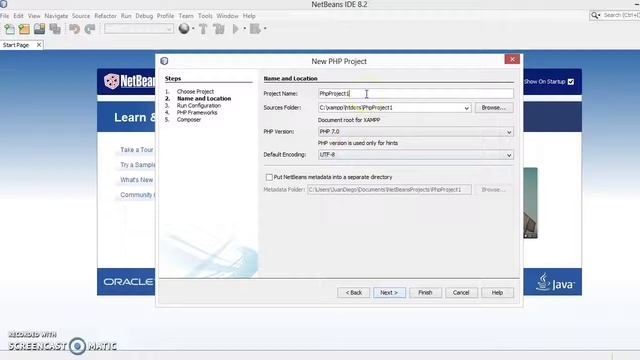Open the View menu
The height and width of the screenshot is (360, 640).
coord(34,16)
